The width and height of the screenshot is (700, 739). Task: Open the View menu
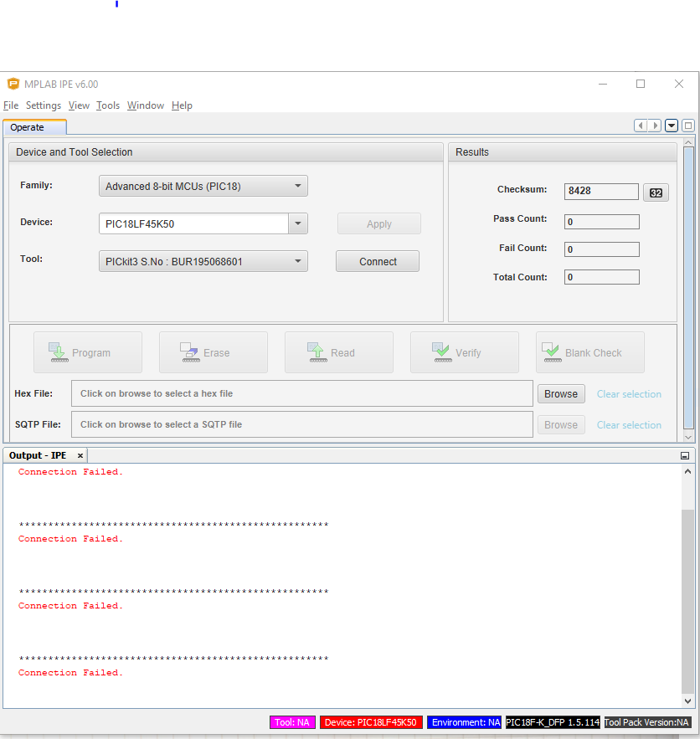coord(79,105)
